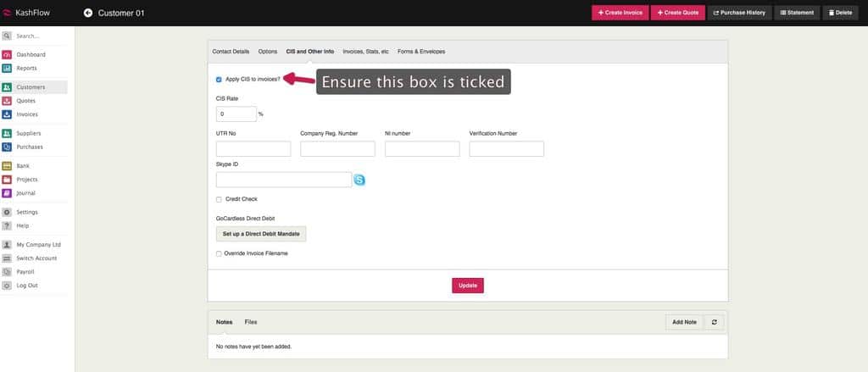Switch to the Files tab
The height and width of the screenshot is (372, 868).
(x=251, y=322)
